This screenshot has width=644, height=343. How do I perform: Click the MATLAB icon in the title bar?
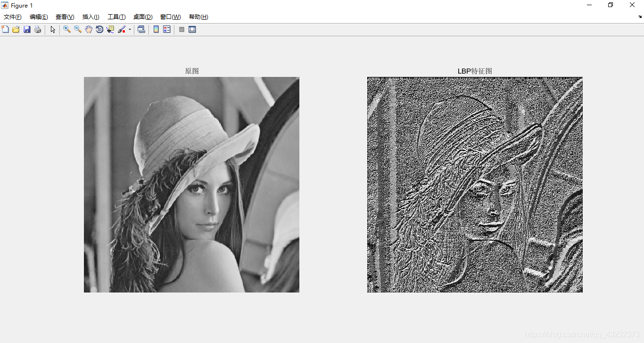pos(5,5)
